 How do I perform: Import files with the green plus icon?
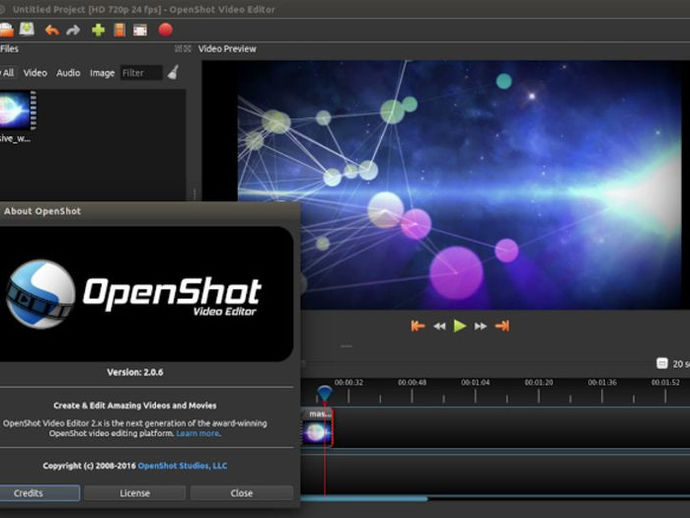click(98, 30)
